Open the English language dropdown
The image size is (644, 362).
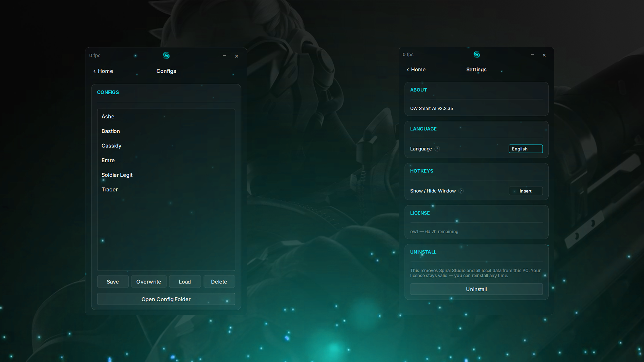pyautogui.click(x=526, y=149)
